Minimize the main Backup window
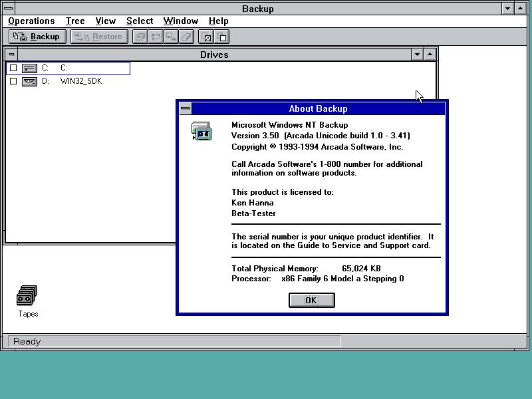Screen dimensions: 532x399 [507, 9]
